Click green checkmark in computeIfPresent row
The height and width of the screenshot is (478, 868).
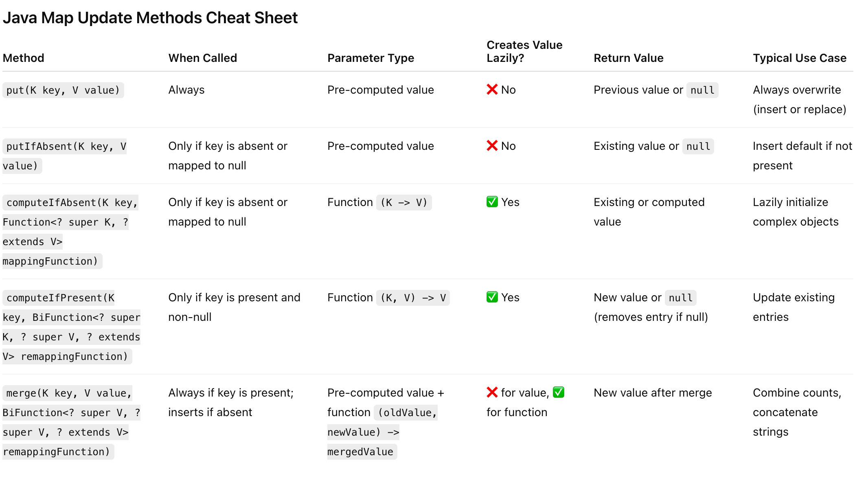click(492, 297)
